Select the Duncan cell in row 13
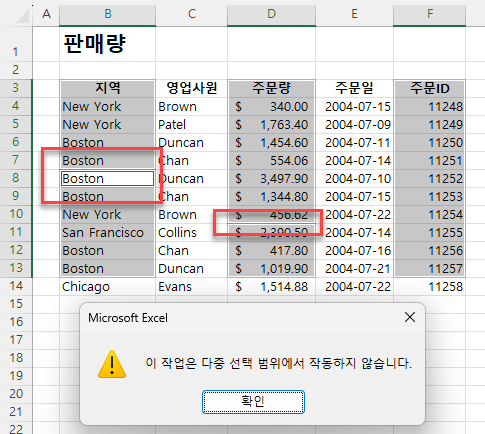485x434 pixels. pyautogui.click(x=191, y=268)
